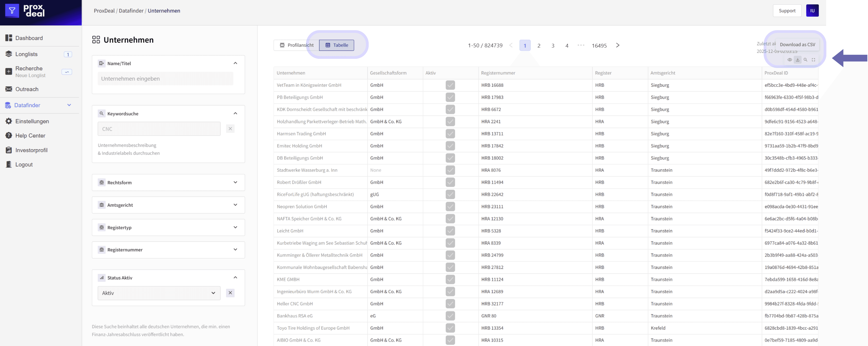The image size is (868, 346).
Task: Remove the Aktiv status filter
Action: (x=230, y=293)
